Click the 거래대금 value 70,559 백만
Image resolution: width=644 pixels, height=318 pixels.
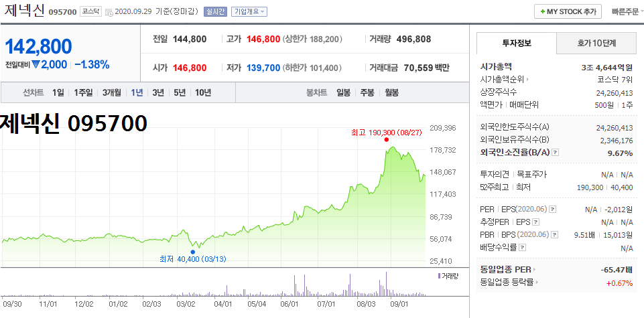(427, 68)
